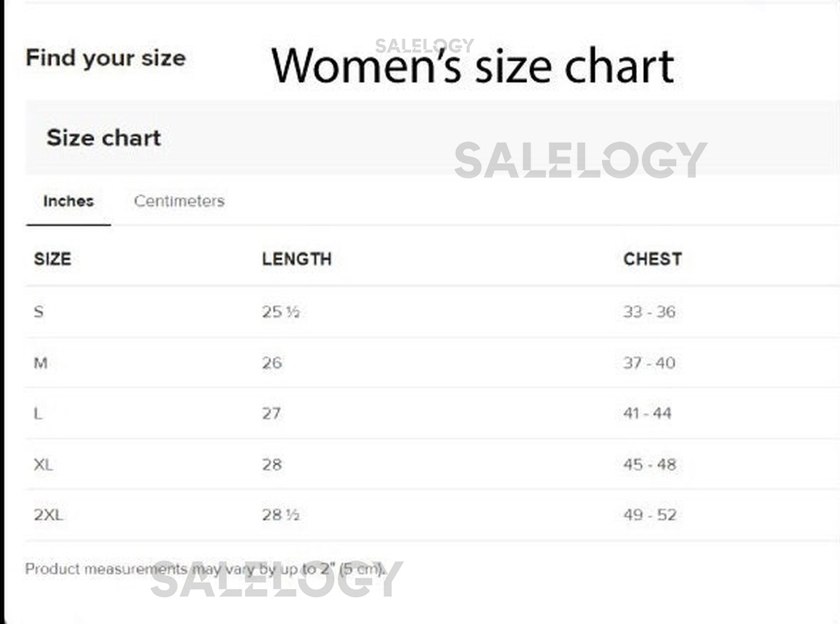Switch to the Centimeters tab
This screenshot has height=624, width=840.
[179, 201]
